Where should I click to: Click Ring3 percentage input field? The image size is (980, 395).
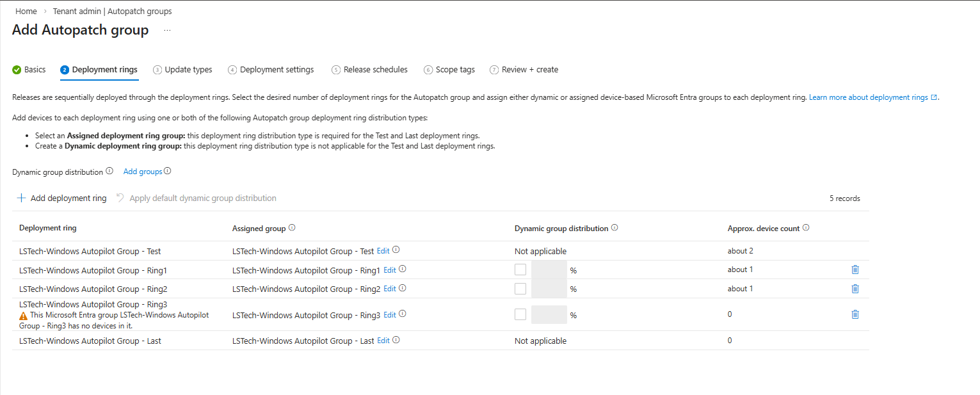549,314
